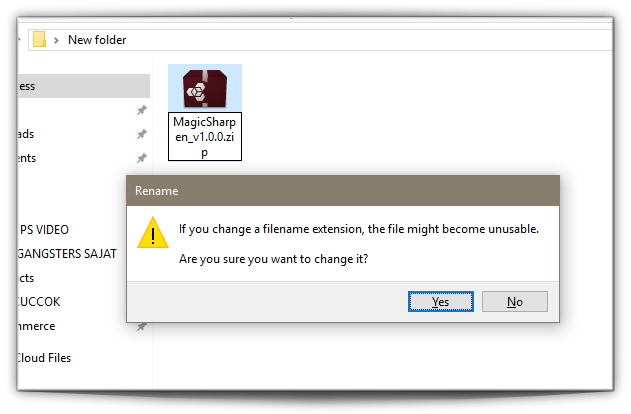
Task: Open GANGSTERS SAJAT in the sidebar
Action: (67, 254)
